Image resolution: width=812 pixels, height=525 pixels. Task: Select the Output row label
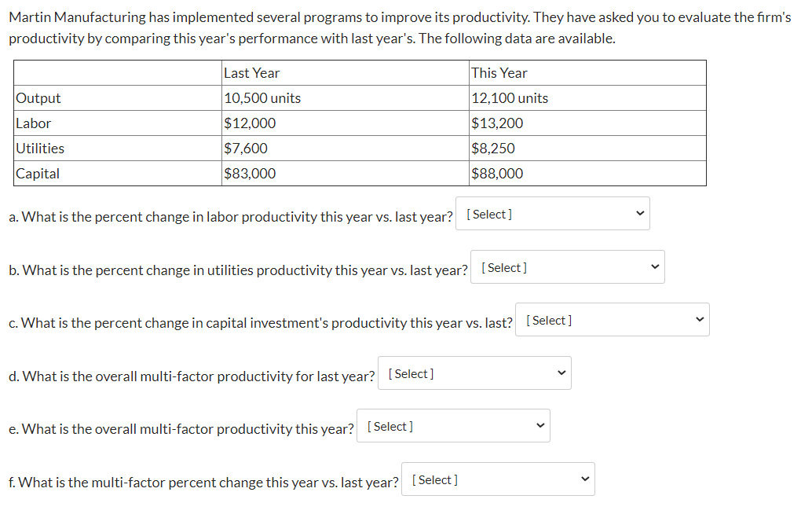[x=38, y=98]
